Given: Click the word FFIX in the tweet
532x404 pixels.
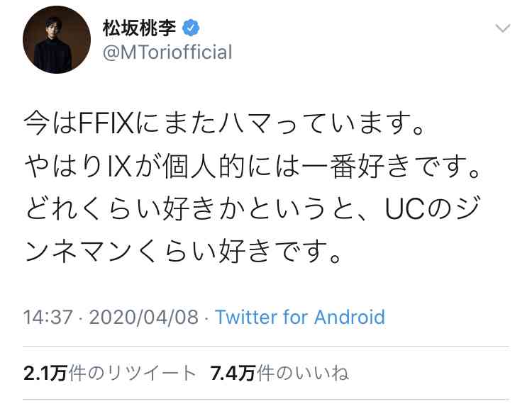Looking at the screenshot, I should (106, 124).
